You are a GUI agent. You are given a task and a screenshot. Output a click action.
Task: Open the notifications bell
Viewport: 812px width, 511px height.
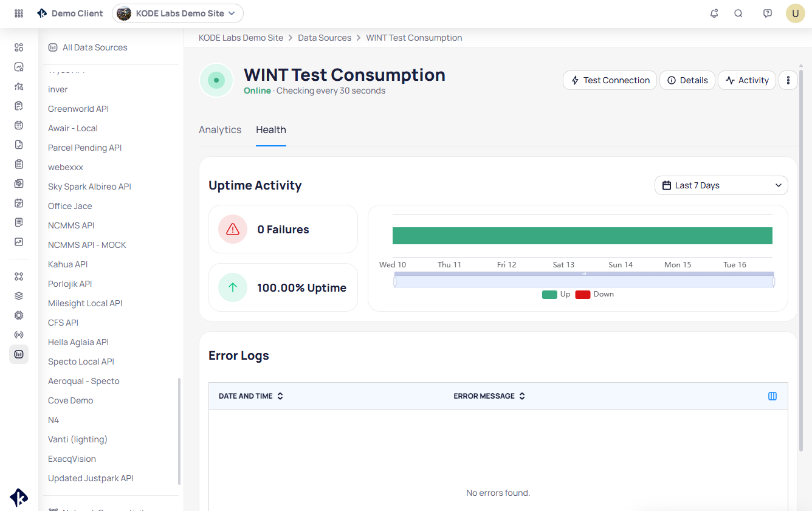(x=714, y=13)
